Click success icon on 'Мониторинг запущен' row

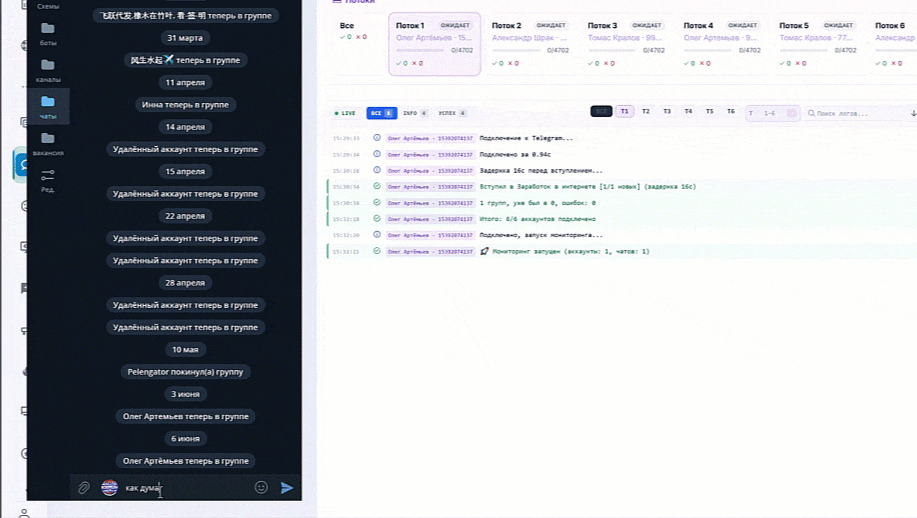point(377,251)
